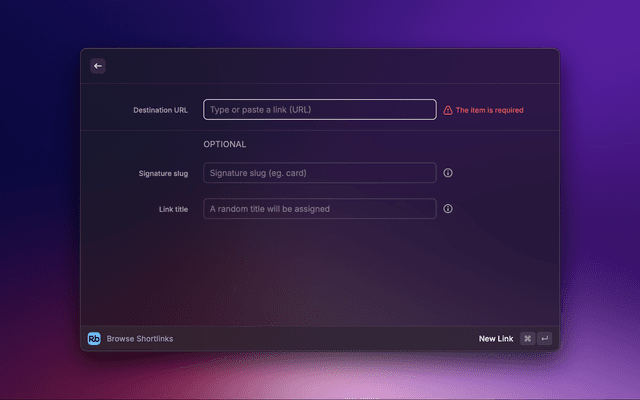Click the Rb extension logo icon
The height and width of the screenshot is (400, 640).
pos(94,339)
